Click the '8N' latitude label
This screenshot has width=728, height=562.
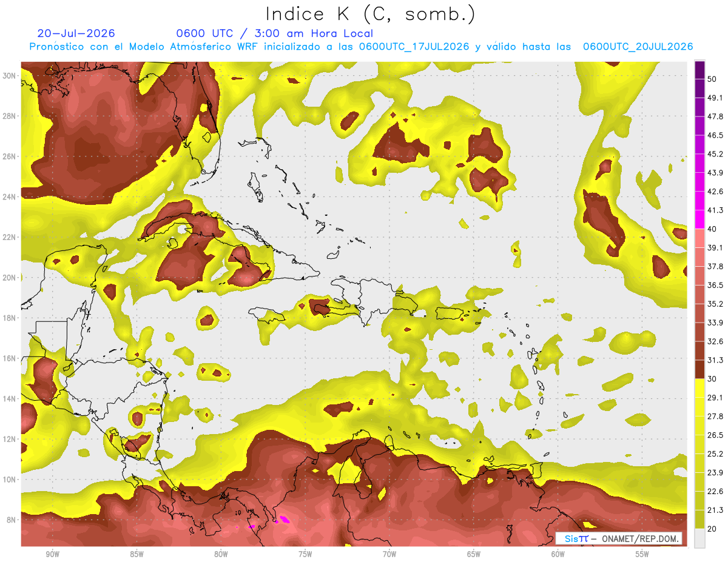point(11,520)
